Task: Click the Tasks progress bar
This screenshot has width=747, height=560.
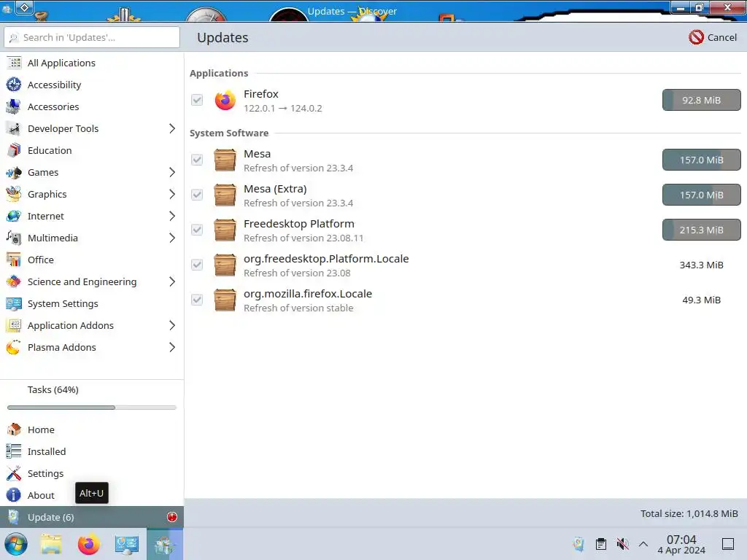Action: pyautogui.click(x=92, y=408)
